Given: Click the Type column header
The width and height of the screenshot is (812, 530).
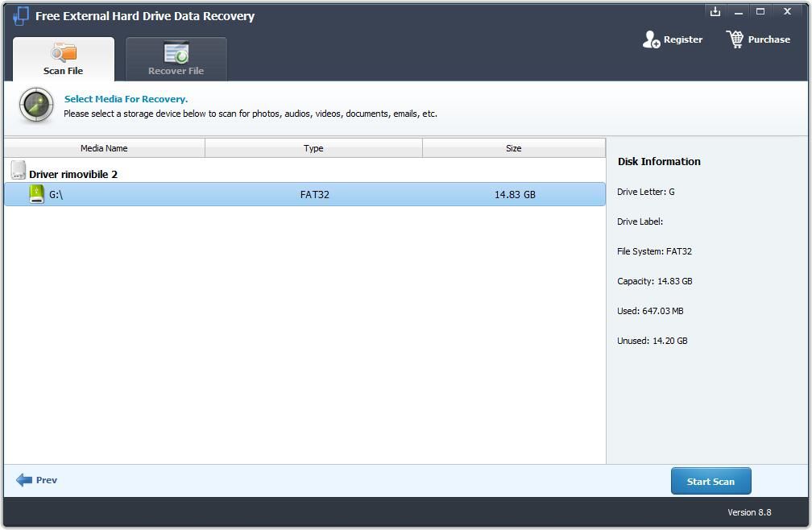Looking at the screenshot, I should pyautogui.click(x=313, y=148).
